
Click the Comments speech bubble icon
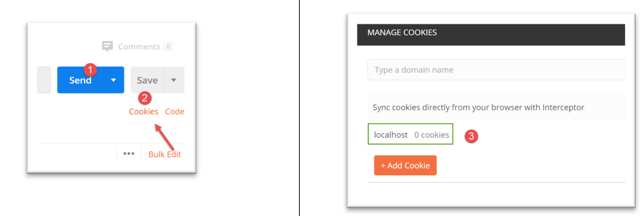(x=108, y=46)
